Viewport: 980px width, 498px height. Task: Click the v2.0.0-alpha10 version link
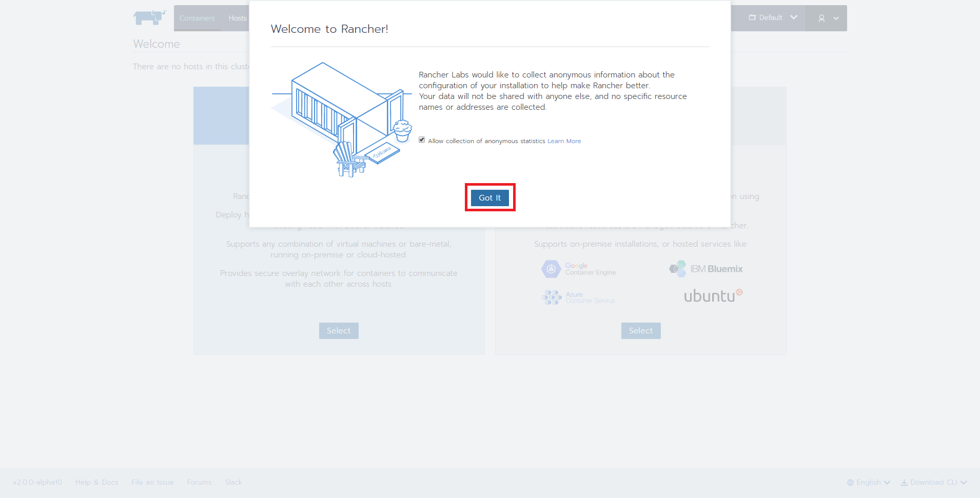(37, 483)
